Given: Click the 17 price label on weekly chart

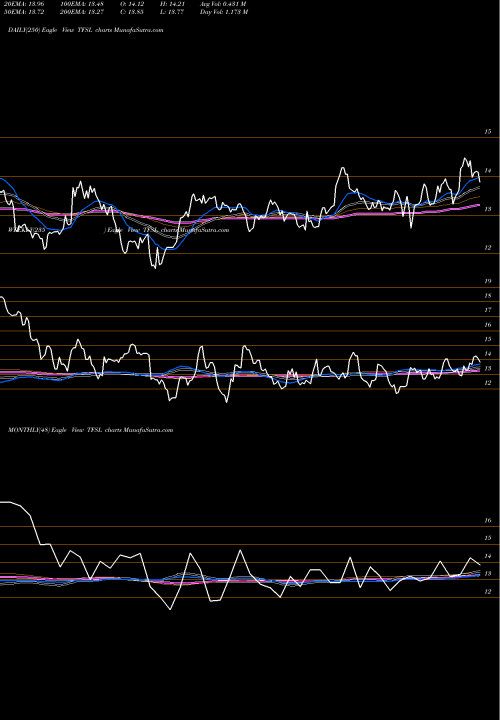Looking at the screenshot, I should coord(488,310).
